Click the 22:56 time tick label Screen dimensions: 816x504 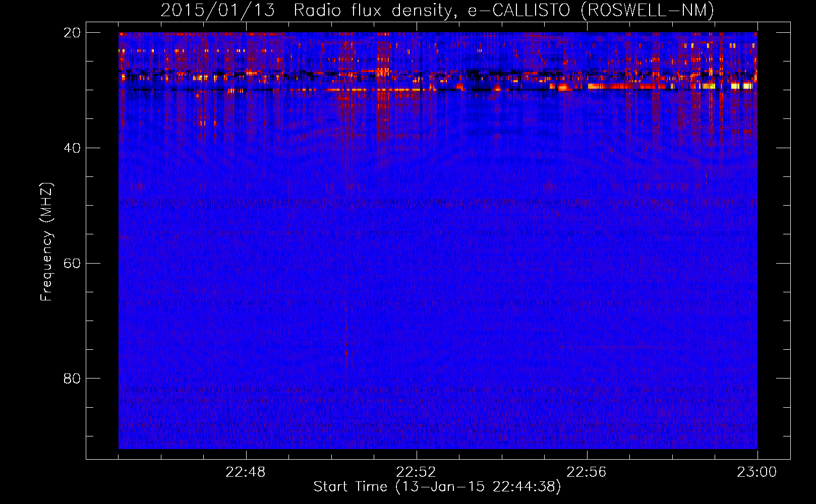(x=587, y=472)
